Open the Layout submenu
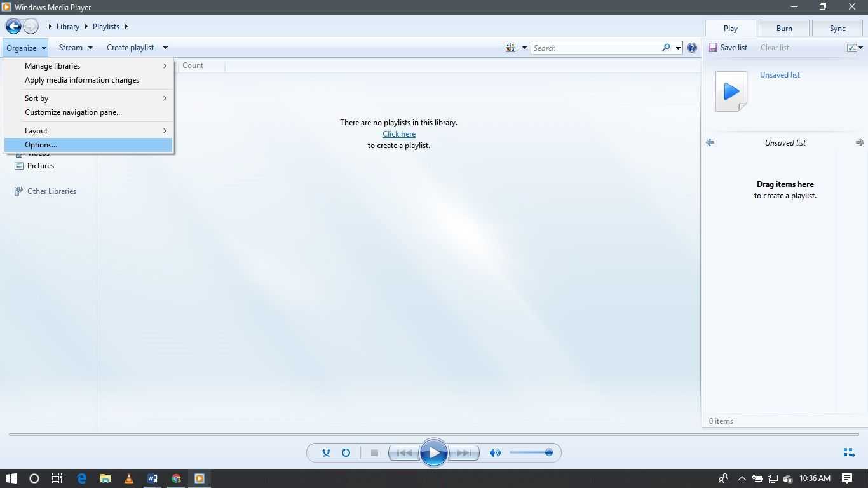This screenshot has height=488, width=868. coord(88,131)
